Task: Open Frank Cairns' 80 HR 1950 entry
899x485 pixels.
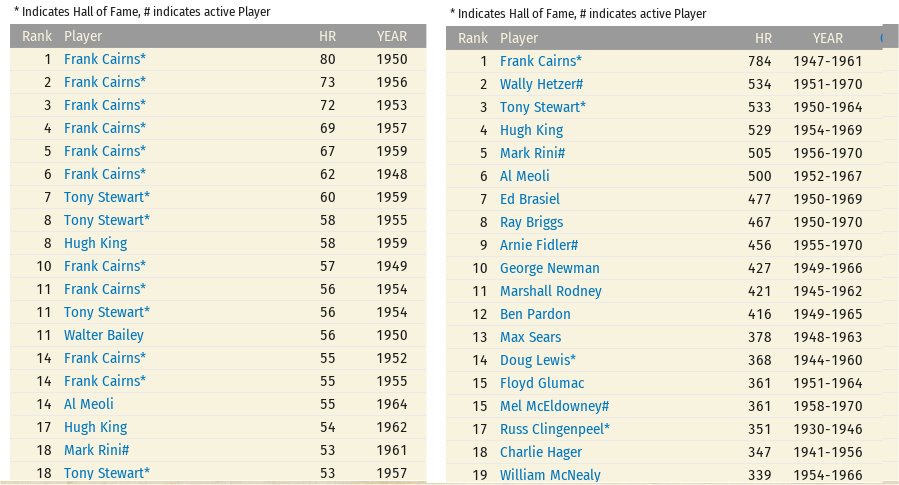Action: [104, 59]
